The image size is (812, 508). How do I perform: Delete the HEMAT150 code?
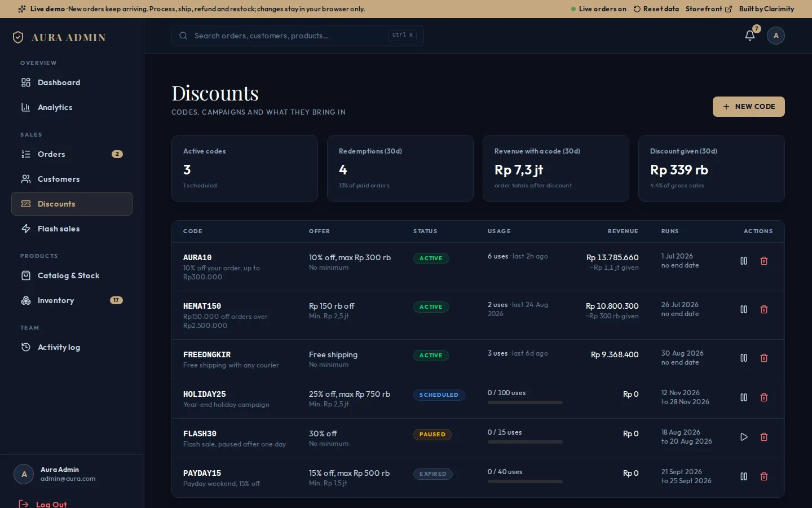pyautogui.click(x=764, y=309)
